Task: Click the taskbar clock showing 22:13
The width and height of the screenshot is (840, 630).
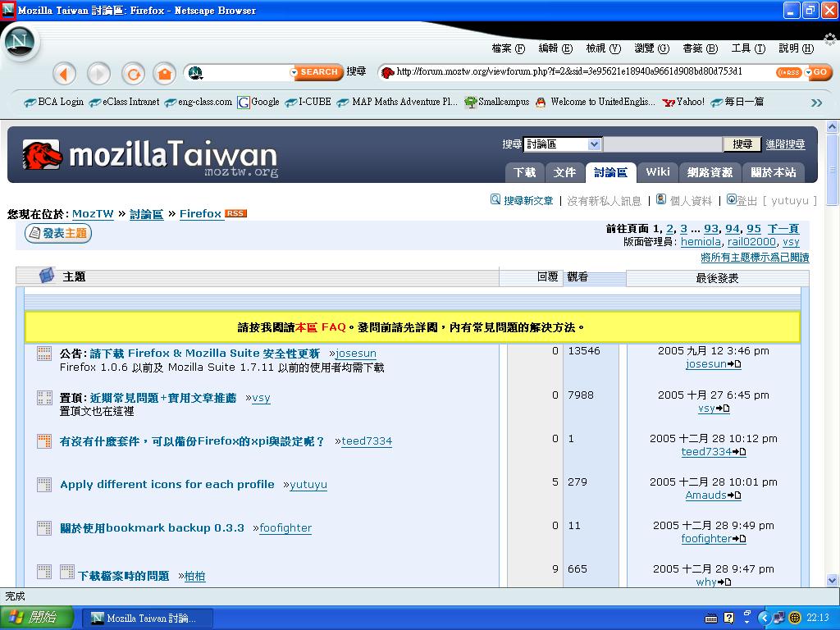Action: pyautogui.click(x=818, y=618)
